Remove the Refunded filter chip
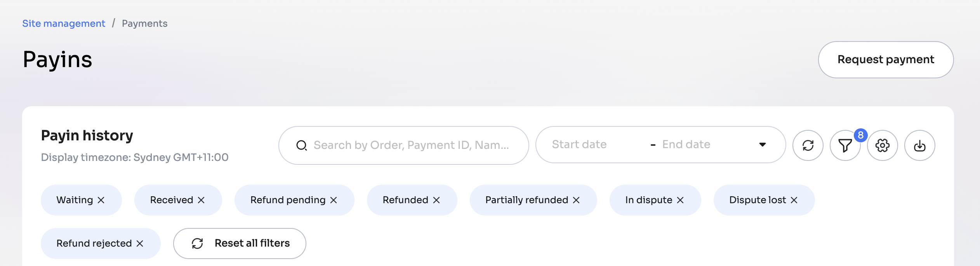The image size is (980, 266). (436, 200)
